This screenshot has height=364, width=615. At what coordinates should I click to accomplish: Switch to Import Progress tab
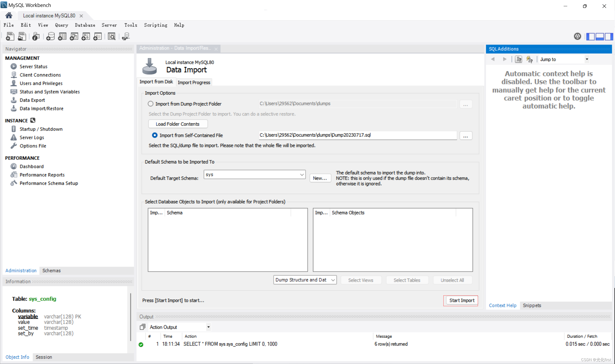coord(194,82)
